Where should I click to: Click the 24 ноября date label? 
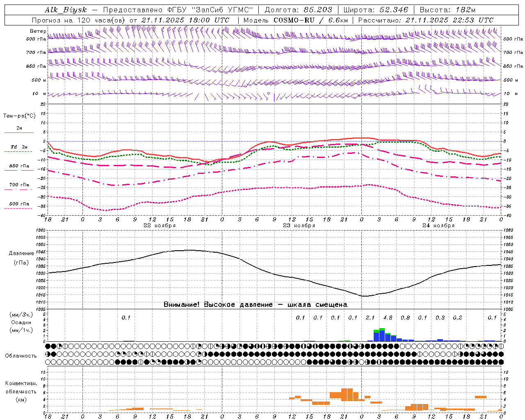pyautogui.click(x=438, y=226)
